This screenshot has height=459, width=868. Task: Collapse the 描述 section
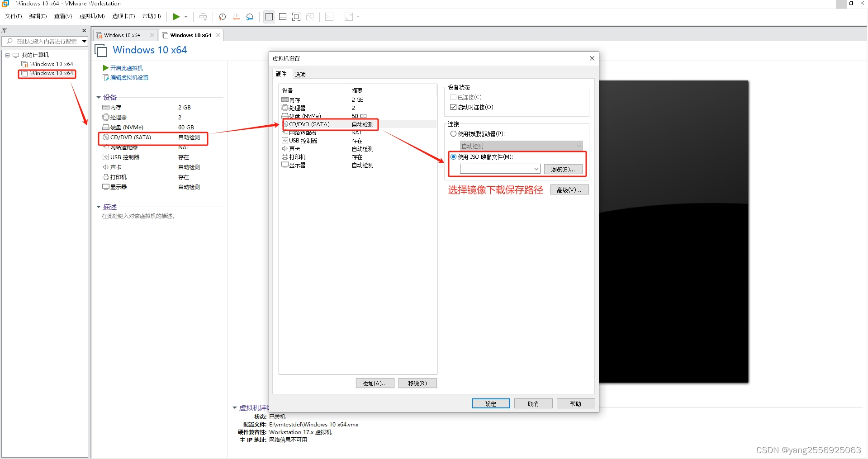[x=99, y=207]
